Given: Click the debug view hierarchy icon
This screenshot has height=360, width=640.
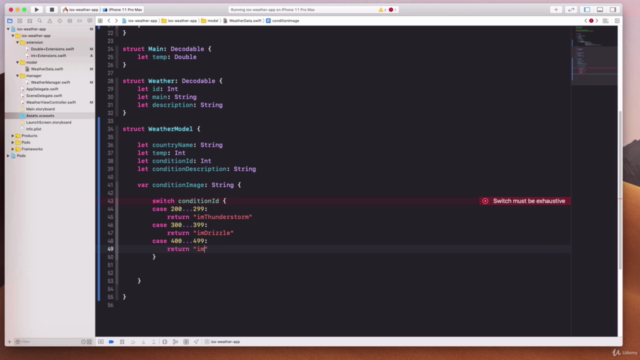Looking at the screenshot, I should pos(164,342).
